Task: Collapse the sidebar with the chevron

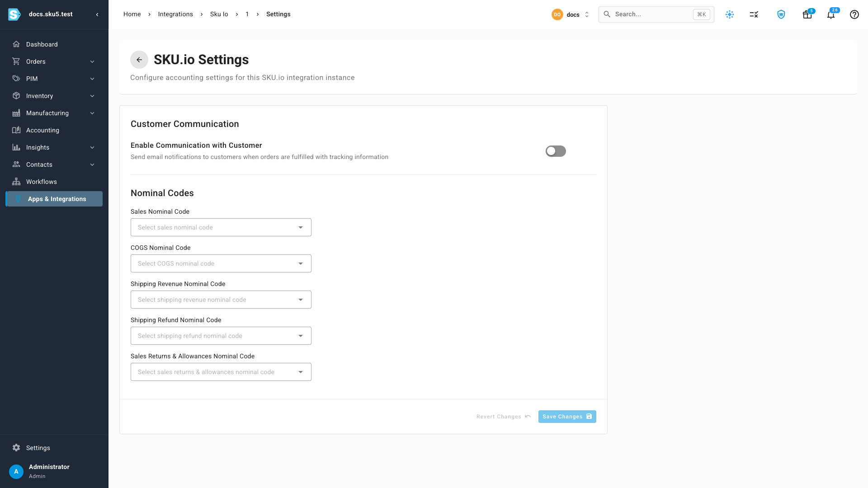Action: pyautogui.click(x=97, y=14)
